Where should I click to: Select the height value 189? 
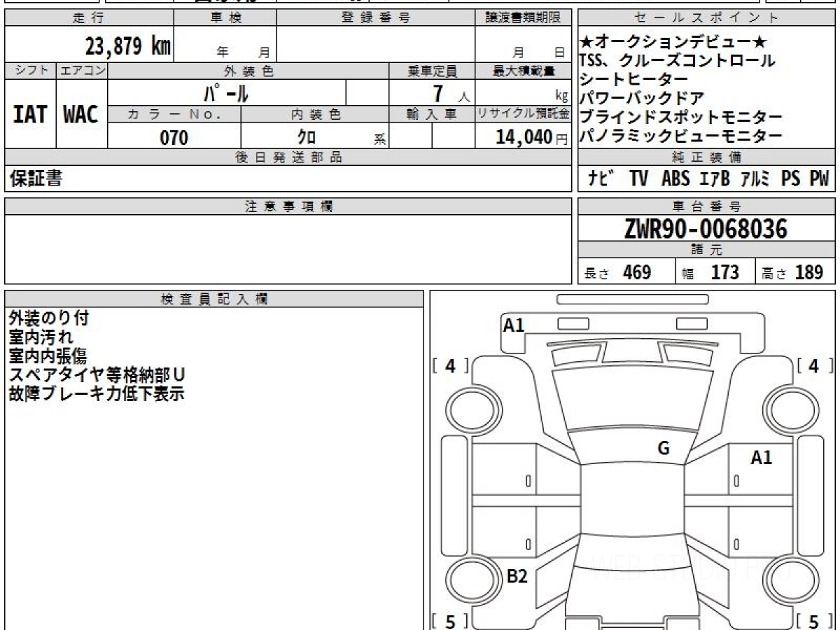tap(808, 272)
